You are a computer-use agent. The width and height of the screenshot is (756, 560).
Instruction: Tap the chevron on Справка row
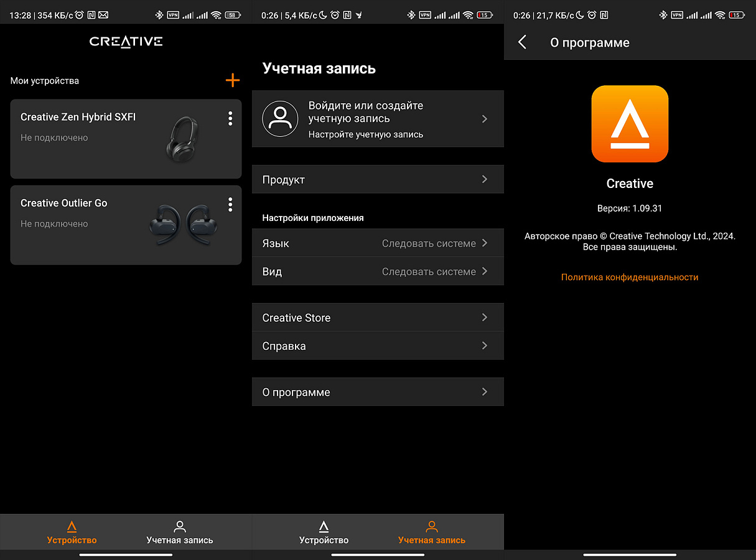point(485,345)
